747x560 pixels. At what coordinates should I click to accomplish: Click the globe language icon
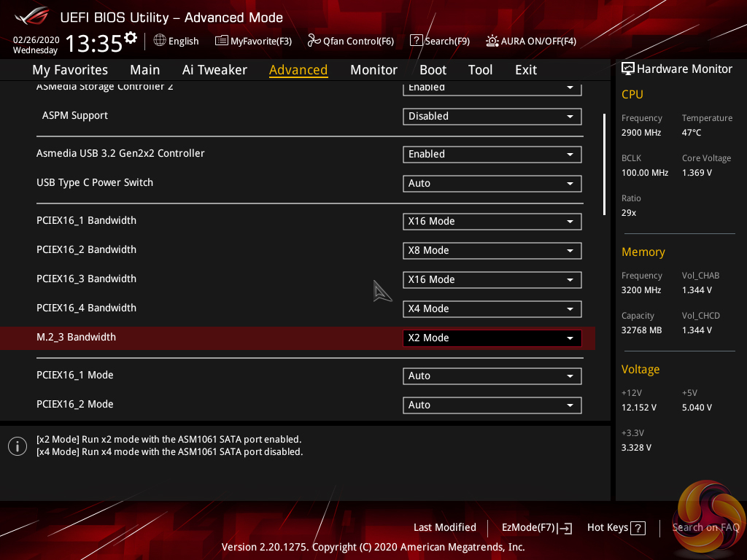click(160, 41)
